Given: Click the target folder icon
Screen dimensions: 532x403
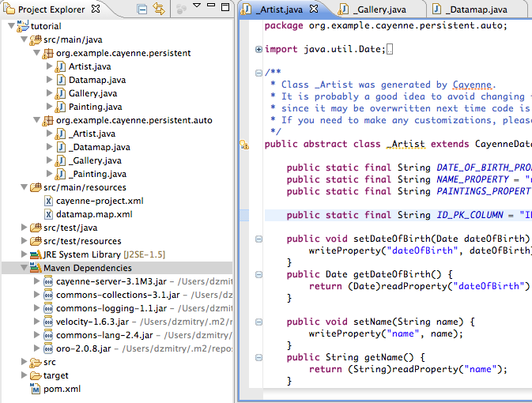Looking at the screenshot, I should [36, 375].
